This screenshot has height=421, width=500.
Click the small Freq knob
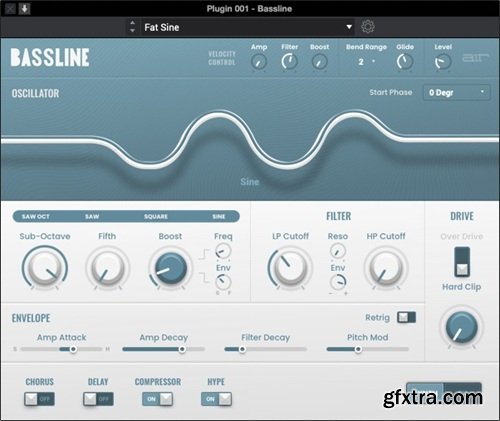coord(223,251)
